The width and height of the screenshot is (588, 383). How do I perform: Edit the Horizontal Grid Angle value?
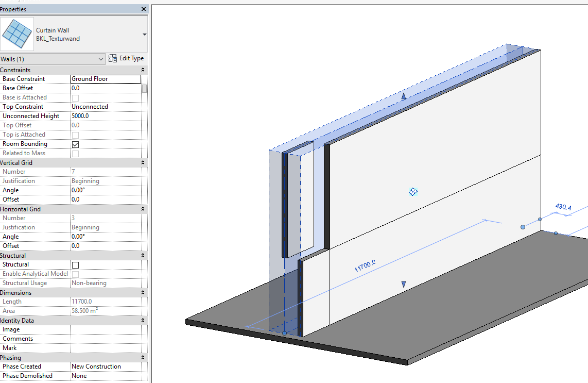point(106,237)
